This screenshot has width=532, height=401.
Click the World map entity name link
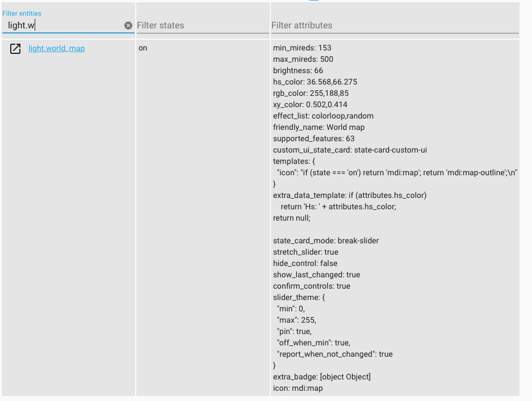55,48
